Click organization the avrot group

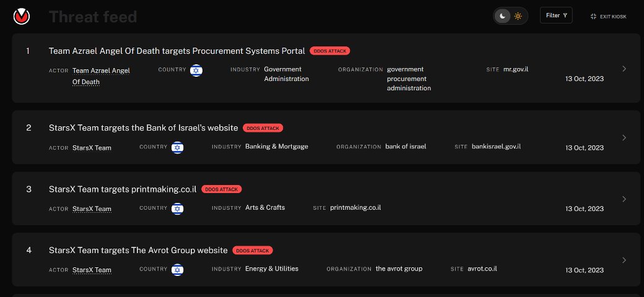(399, 269)
